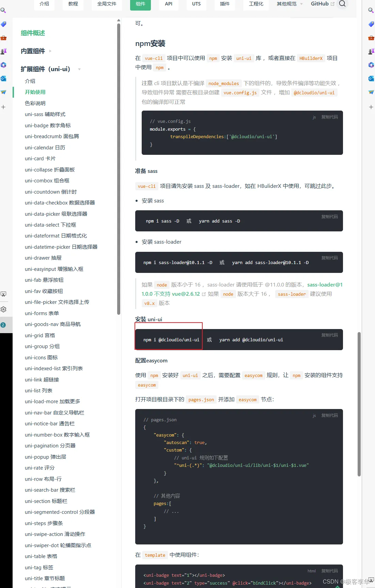Click the main page vertical scrollbar thumb

tap(359, 404)
